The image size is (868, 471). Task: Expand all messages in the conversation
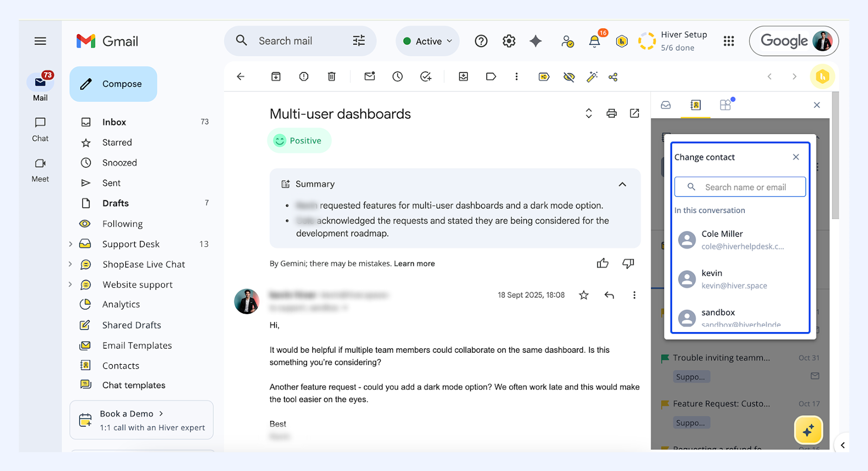pos(589,113)
